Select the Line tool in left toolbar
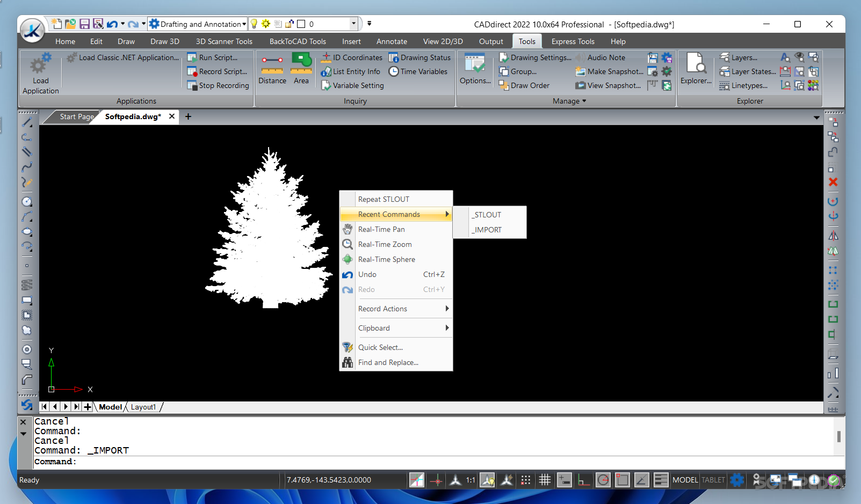Image resolution: width=861 pixels, height=504 pixels. (x=27, y=122)
